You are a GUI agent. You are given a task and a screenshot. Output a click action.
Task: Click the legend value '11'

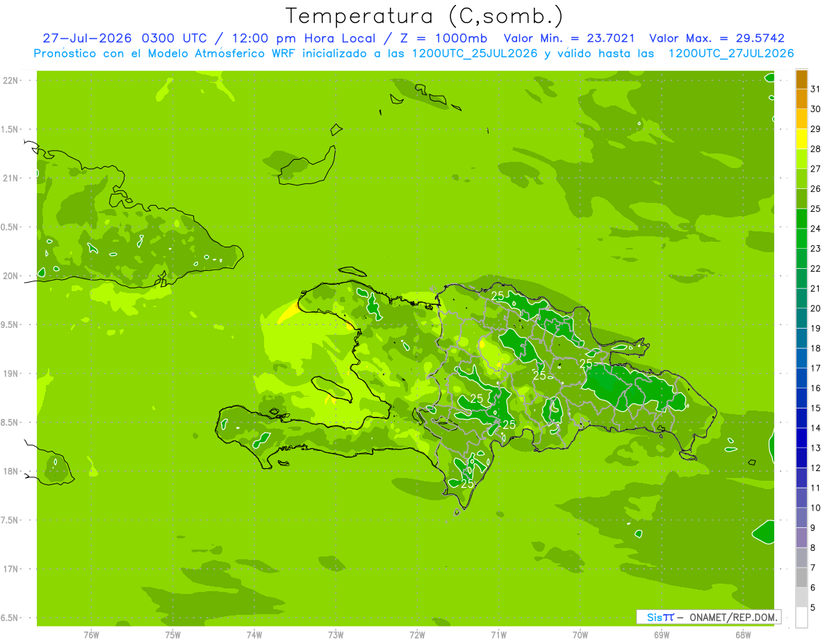(x=816, y=488)
